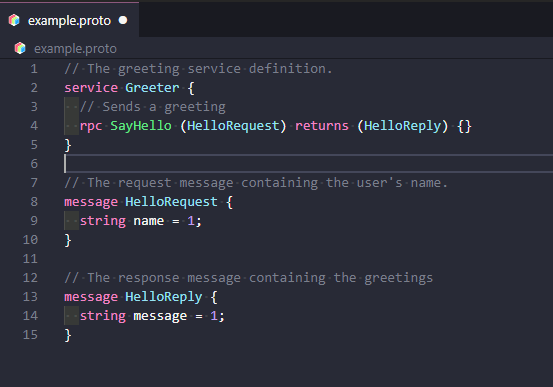Click the 'Greeter' service name
Screen dimensions: 553x387
pyautogui.click(x=152, y=88)
